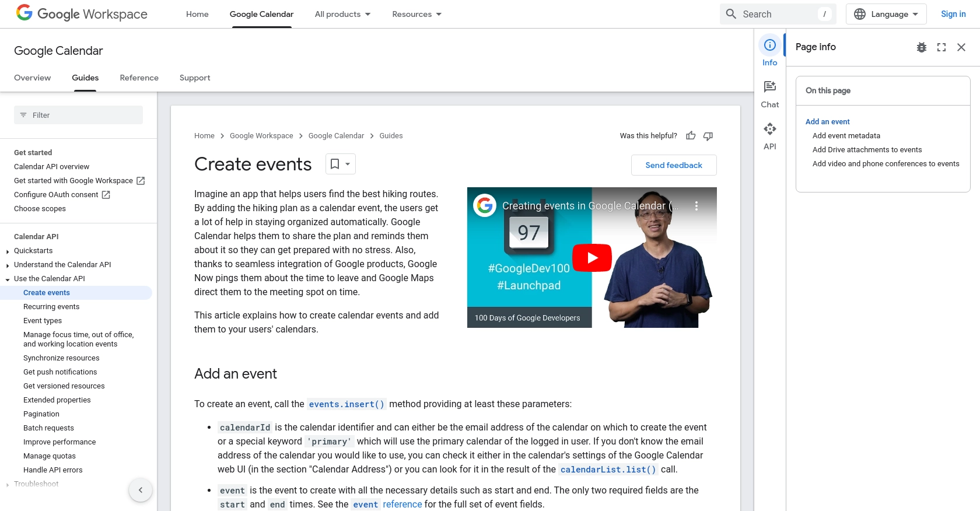
Task: Open Calendar API overview page
Action: 52,167
